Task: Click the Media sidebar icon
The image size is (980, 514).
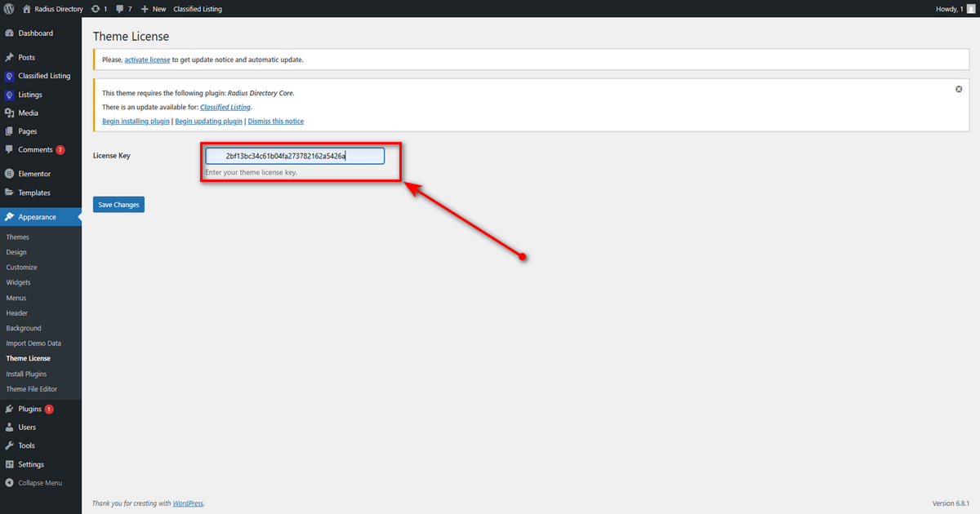Action: pyautogui.click(x=9, y=113)
